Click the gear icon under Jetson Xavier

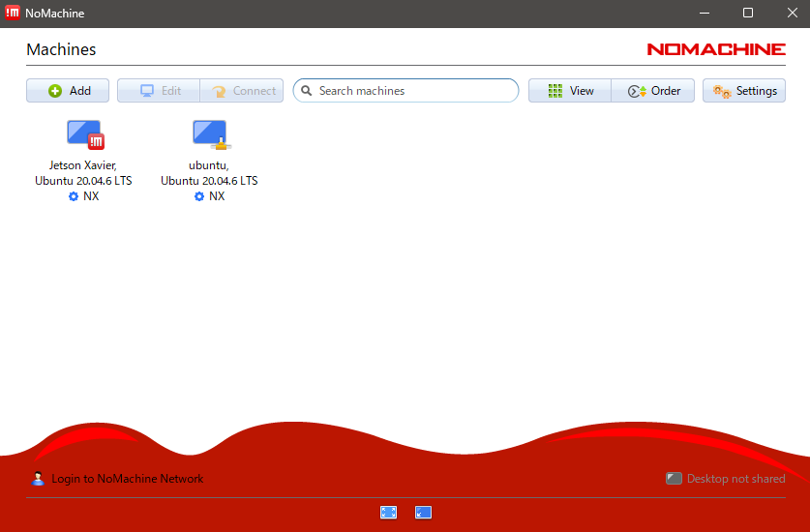point(74,196)
